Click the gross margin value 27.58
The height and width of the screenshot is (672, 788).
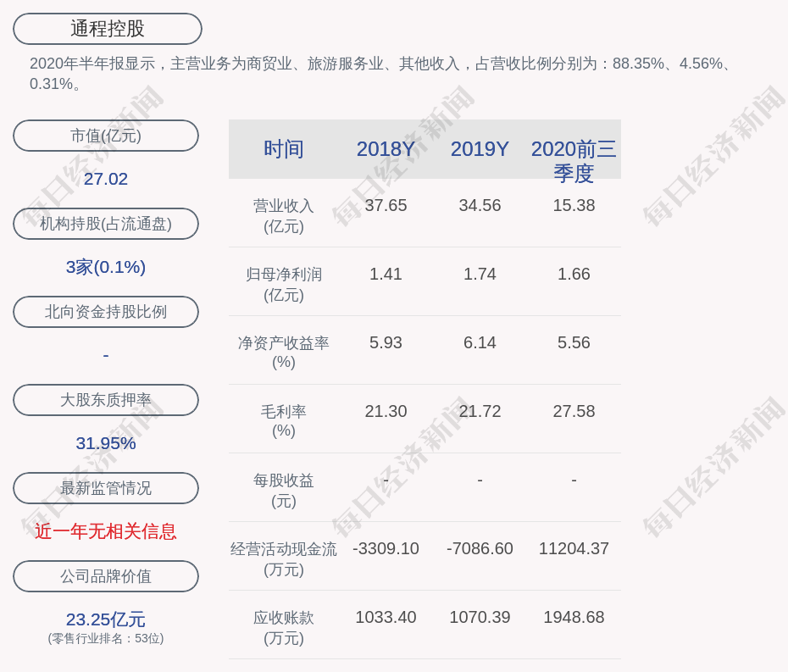[x=574, y=412]
